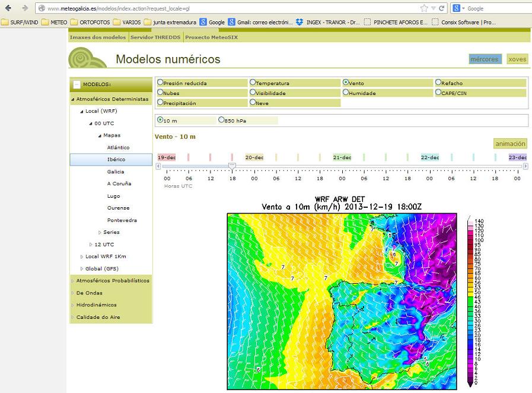Expand Atmosféricos Probabilísticos section
The height and width of the screenshot is (393, 532).
click(72, 281)
